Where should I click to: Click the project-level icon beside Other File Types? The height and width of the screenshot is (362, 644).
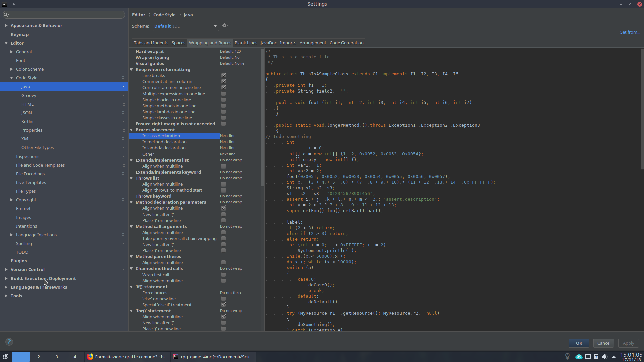123,148
